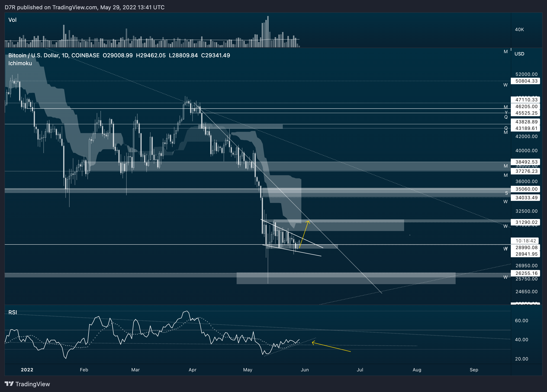Click the 43828.89 price label

[x=525, y=122]
